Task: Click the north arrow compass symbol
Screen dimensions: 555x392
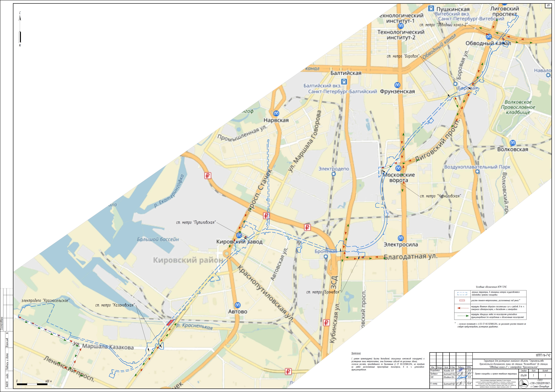Action: pyautogui.click(x=20, y=29)
